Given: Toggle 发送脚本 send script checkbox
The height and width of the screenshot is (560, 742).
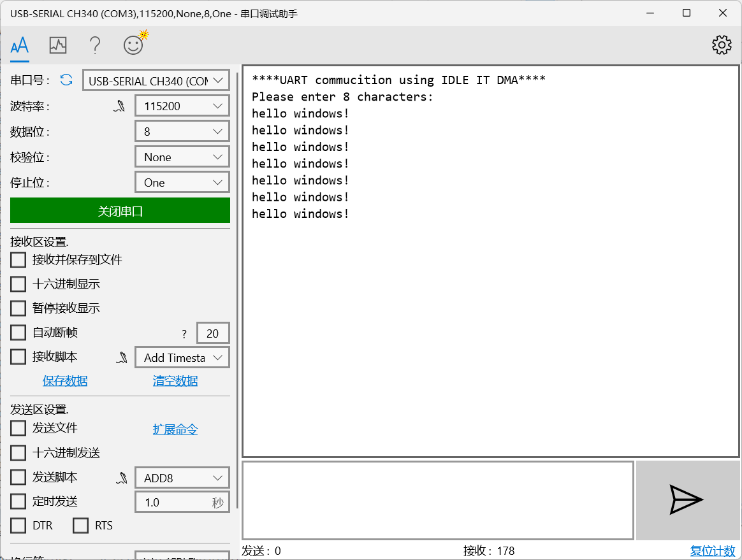Looking at the screenshot, I should click(18, 477).
